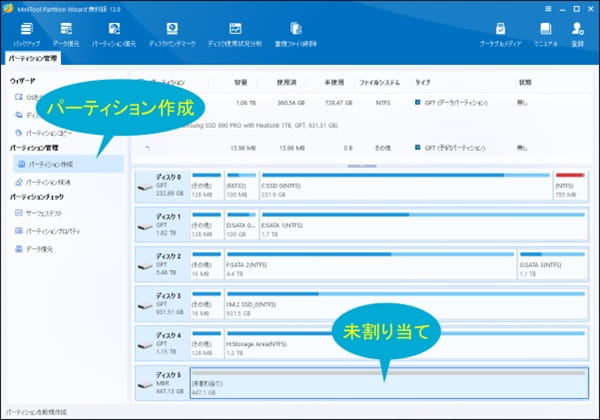Click the ブータブルメディア toolbar icon

pyautogui.click(x=500, y=34)
